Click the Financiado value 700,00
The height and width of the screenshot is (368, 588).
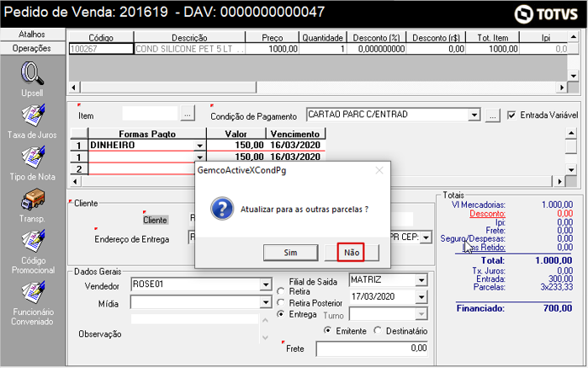558,308
